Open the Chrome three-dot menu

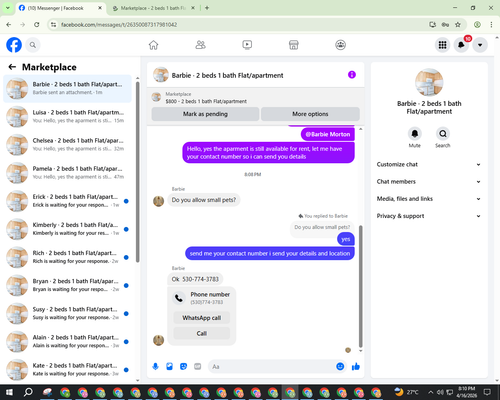pos(491,24)
